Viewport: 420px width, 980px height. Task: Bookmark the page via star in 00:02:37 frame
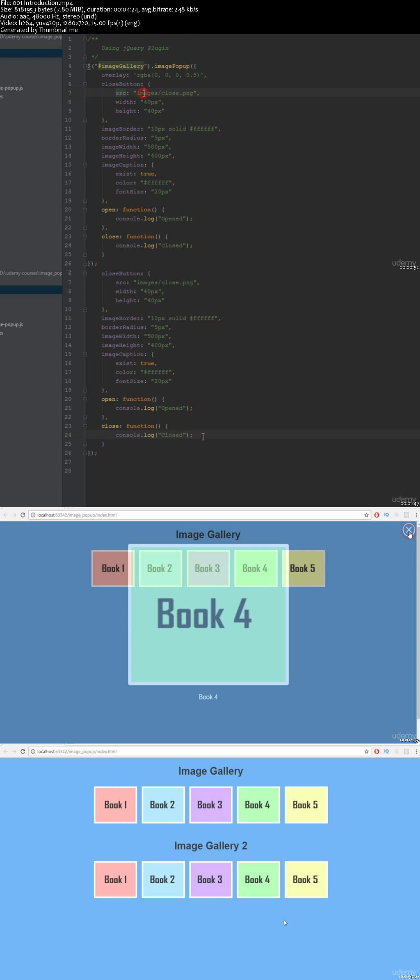tap(367, 515)
